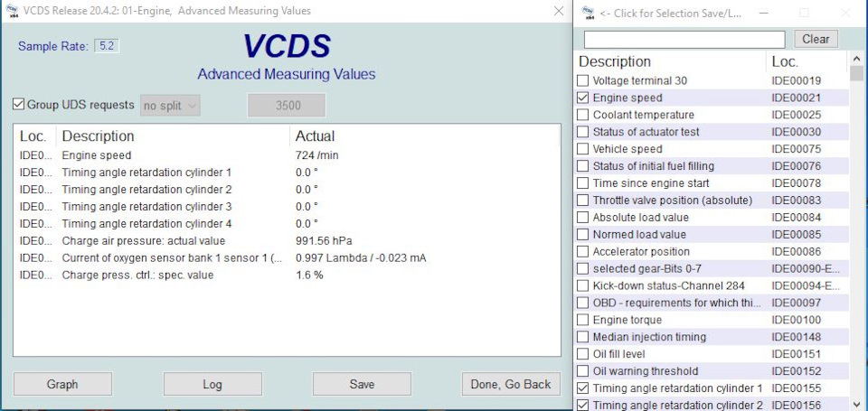
Task: Click the 3500 button
Action: pyautogui.click(x=287, y=105)
